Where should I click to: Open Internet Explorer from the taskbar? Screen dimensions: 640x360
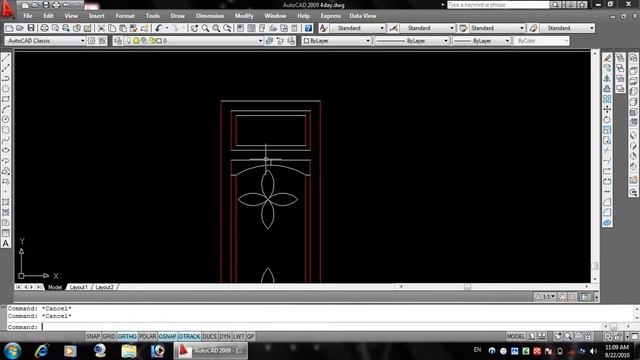click(x=41, y=351)
